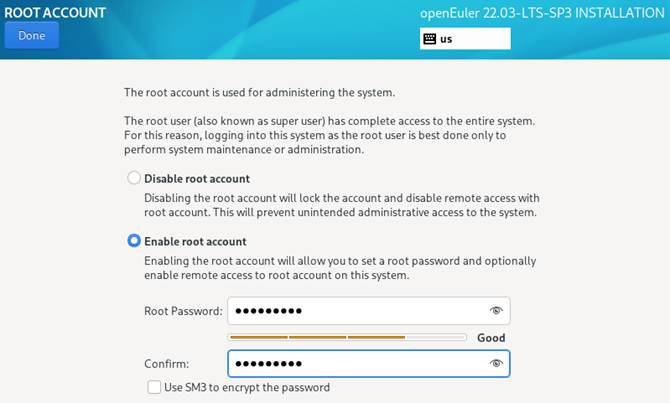Reveal confirm password with eye icon
The height and width of the screenshot is (403, 670).
coord(495,364)
